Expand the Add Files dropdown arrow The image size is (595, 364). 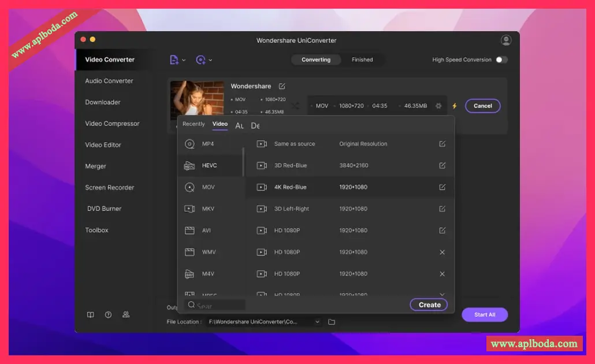click(x=184, y=60)
